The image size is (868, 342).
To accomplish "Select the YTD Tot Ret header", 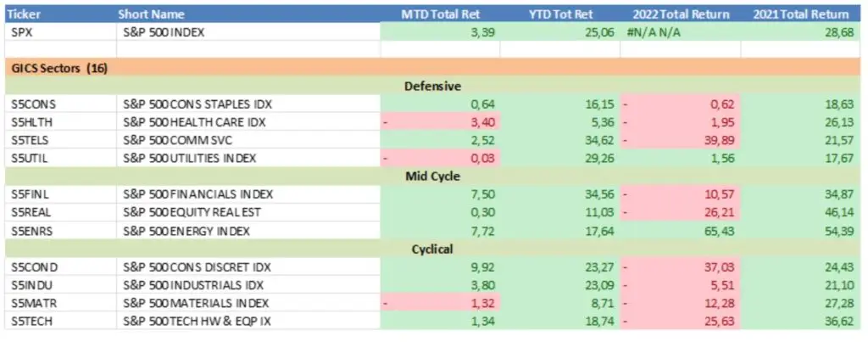I will (x=562, y=14).
